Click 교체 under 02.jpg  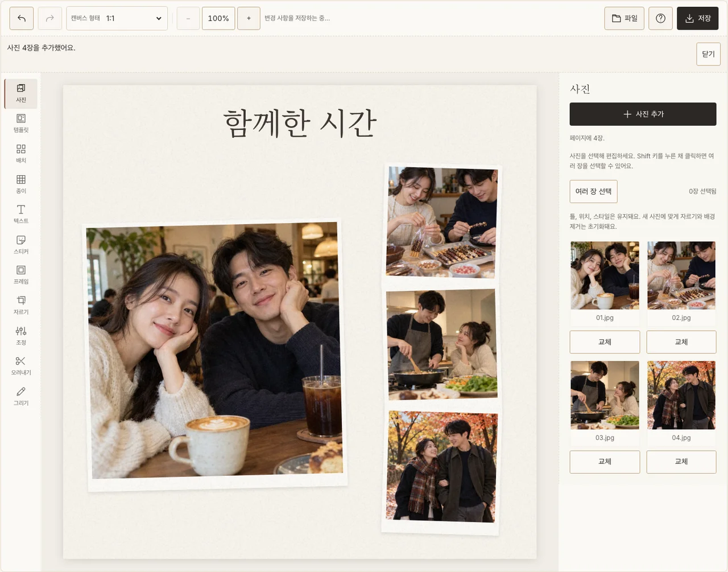click(681, 342)
